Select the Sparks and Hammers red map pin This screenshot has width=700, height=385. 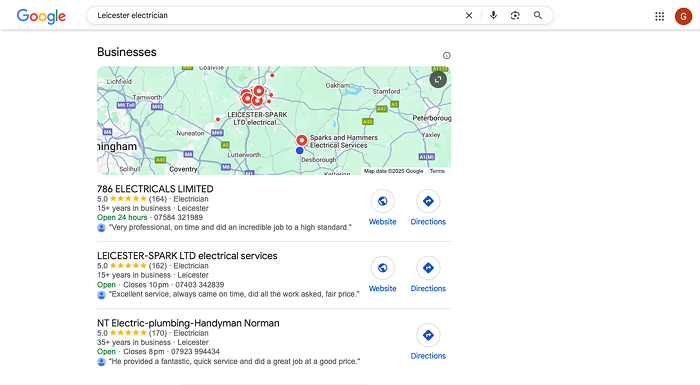point(302,140)
